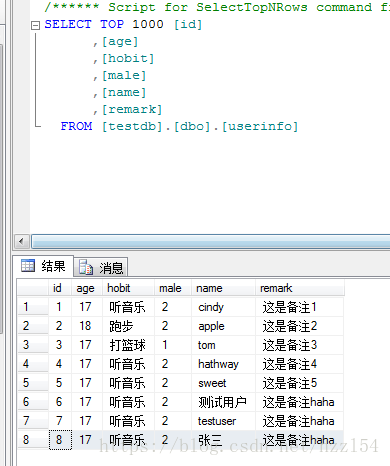Click the remark cell '这是备注1'
The image size is (390, 466).
point(300,307)
